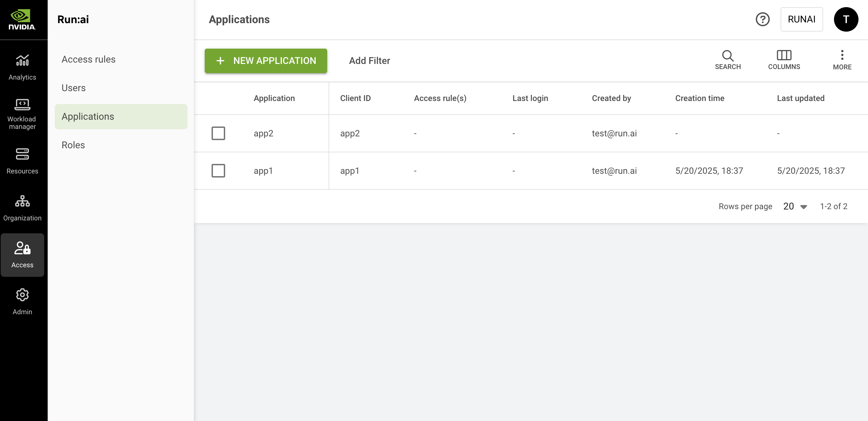Check the app2 row checkbox

pos(218,133)
